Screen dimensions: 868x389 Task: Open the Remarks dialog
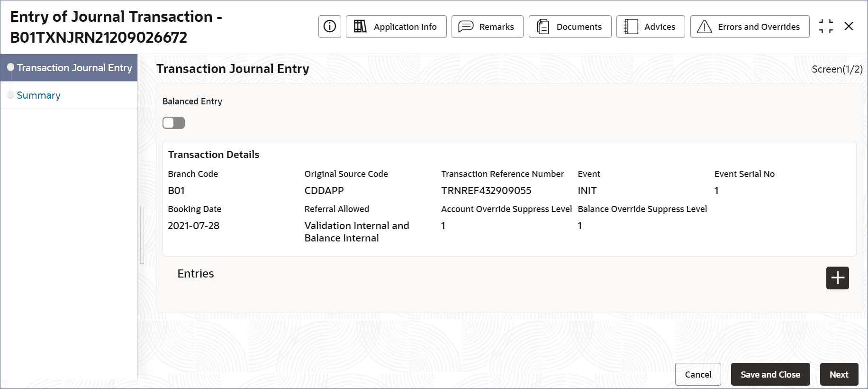coord(487,27)
